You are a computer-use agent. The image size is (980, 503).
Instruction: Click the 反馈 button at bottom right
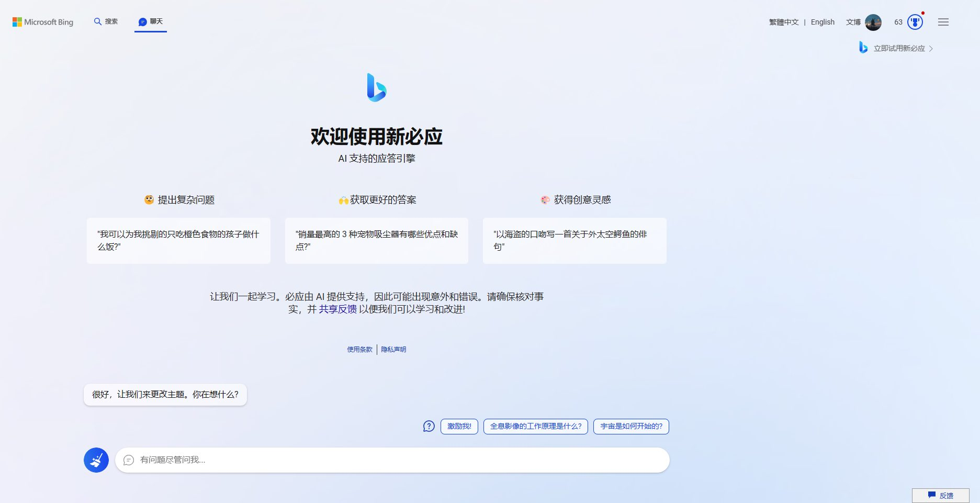[940, 495]
